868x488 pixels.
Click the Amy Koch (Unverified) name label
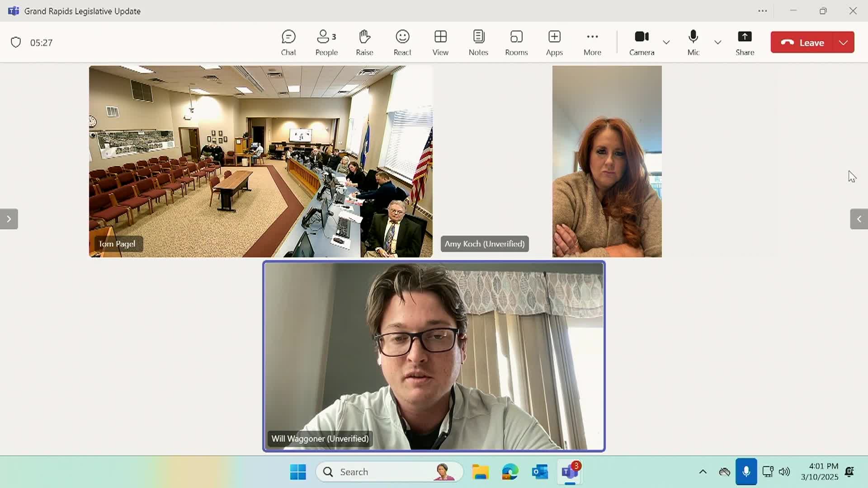(485, 244)
